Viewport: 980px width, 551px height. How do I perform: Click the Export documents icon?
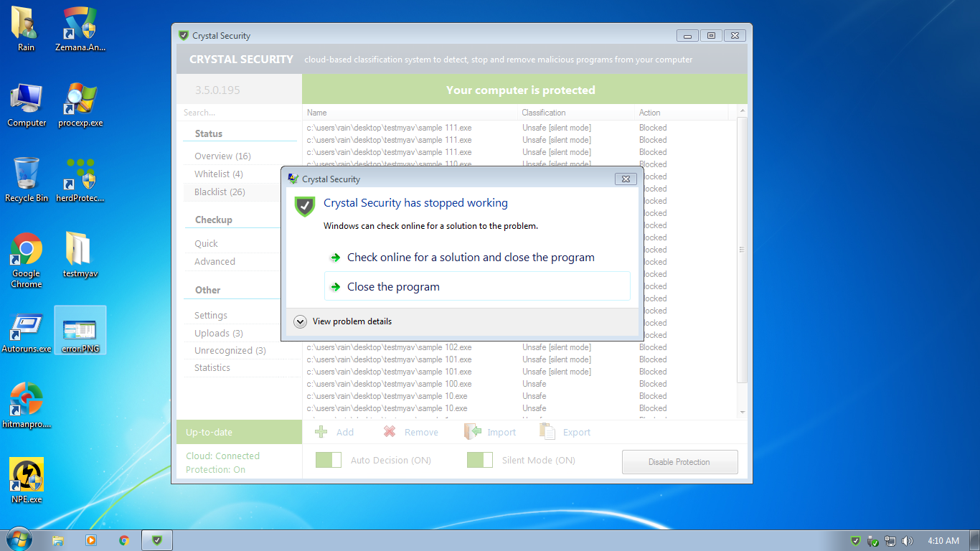pos(547,431)
